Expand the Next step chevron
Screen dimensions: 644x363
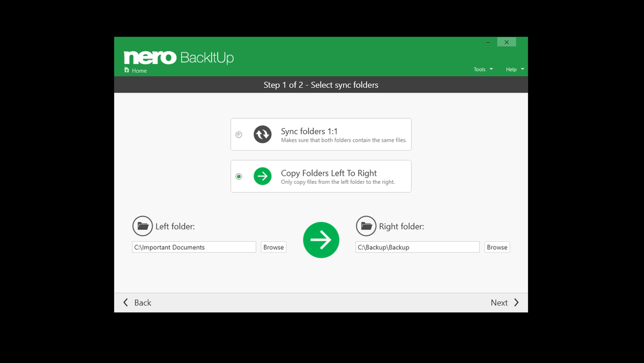click(517, 302)
